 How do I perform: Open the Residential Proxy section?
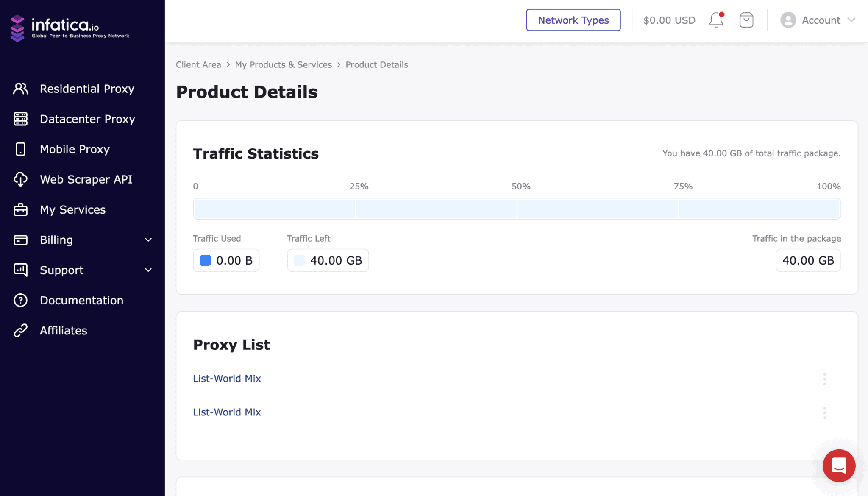pos(86,89)
